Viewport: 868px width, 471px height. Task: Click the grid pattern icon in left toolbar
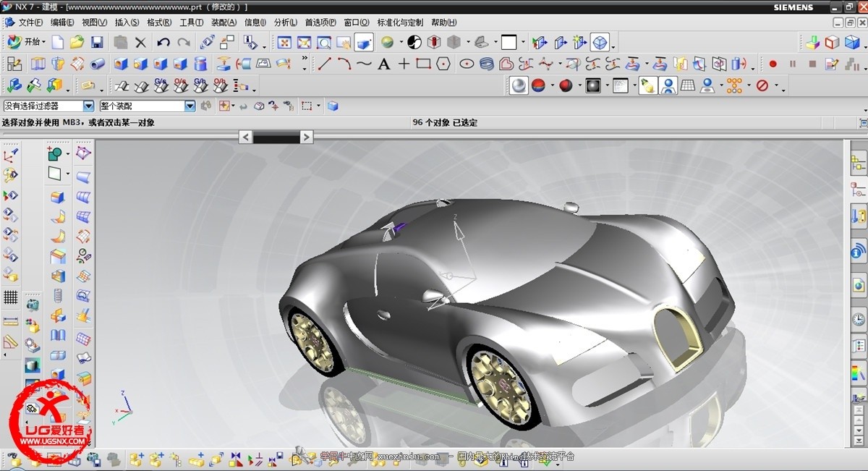[x=11, y=297]
